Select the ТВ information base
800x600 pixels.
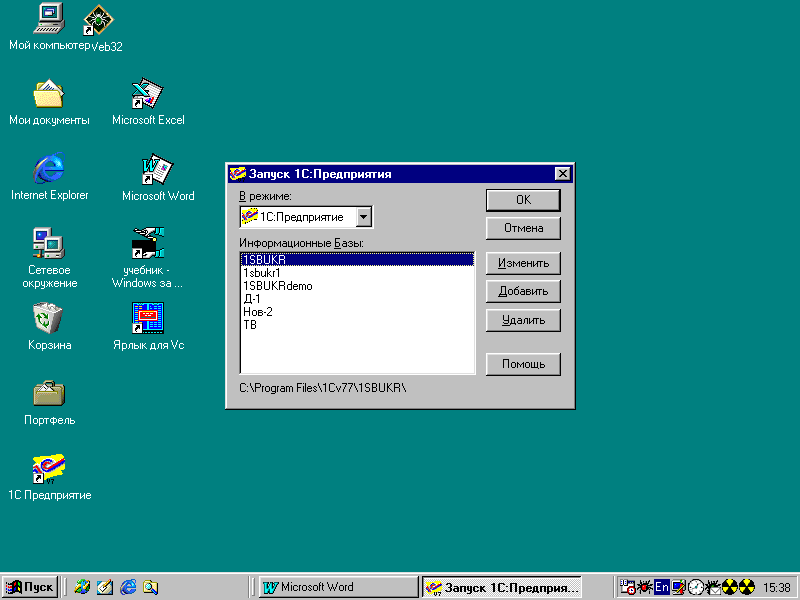click(x=357, y=325)
